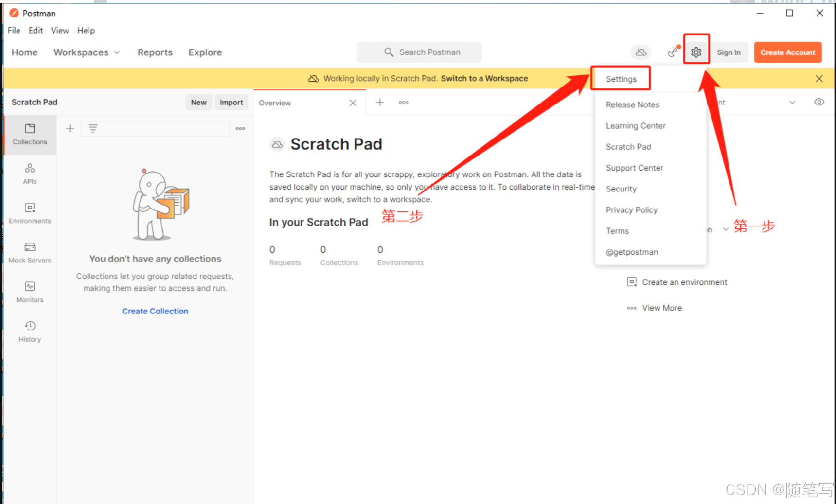The image size is (836, 504).
Task: Add a new tab with plus icon
Action: point(380,102)
